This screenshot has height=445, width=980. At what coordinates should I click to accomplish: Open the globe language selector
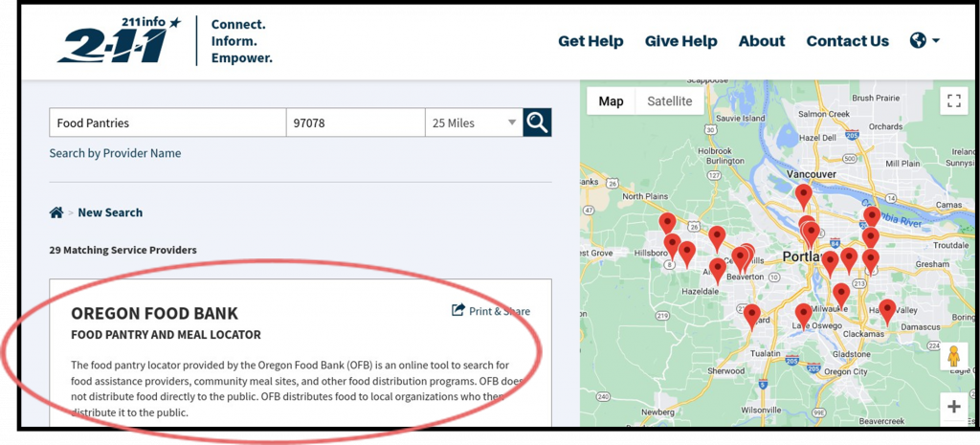point(924,41)
